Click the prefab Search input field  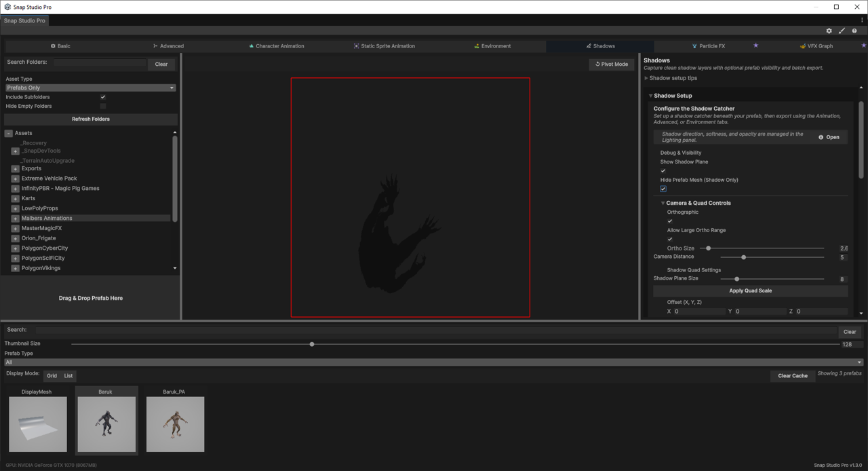(437, 331)
